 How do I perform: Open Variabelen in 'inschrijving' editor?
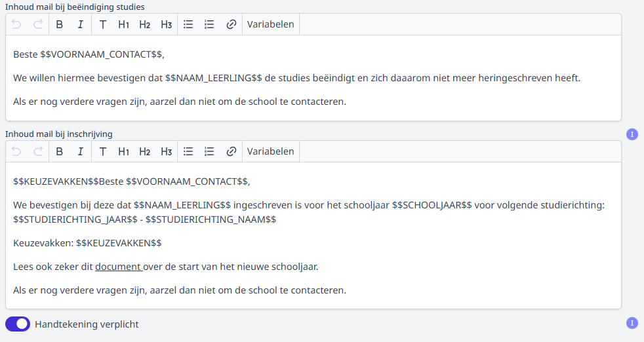(x=271, y=151)
